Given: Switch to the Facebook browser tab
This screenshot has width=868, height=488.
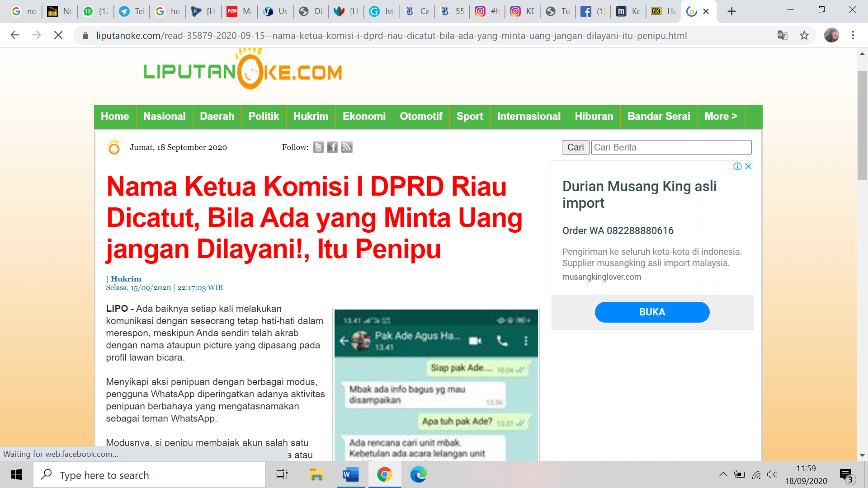Looking at the screenshot, I should (593, 11).
